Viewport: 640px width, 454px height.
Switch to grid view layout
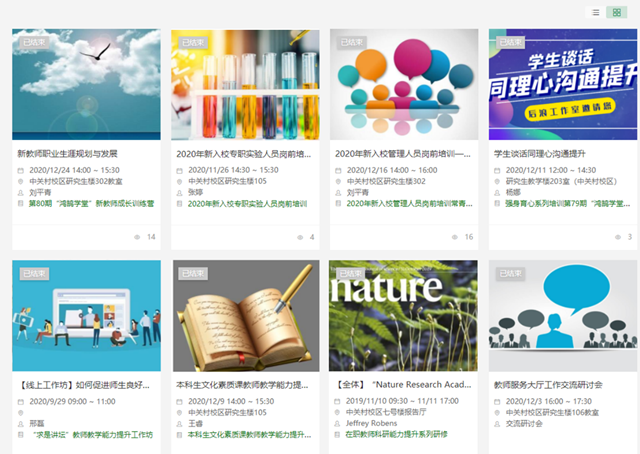click(616, 12)
